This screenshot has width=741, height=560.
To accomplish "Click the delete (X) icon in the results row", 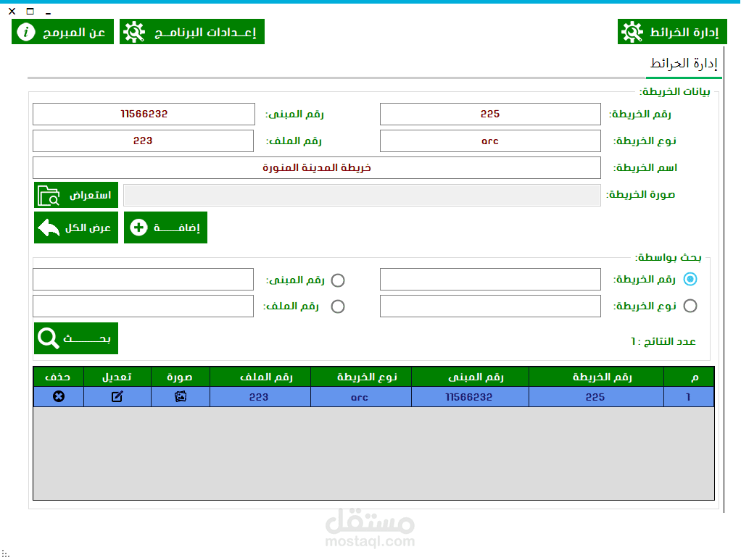I will point(58,396).
